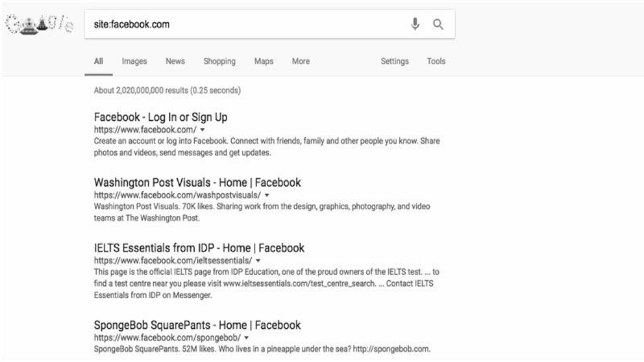Open SpongeBob SquarePants Facebook result
The height and width of the screenshot is (362, 644).
[x=197, y=325]
